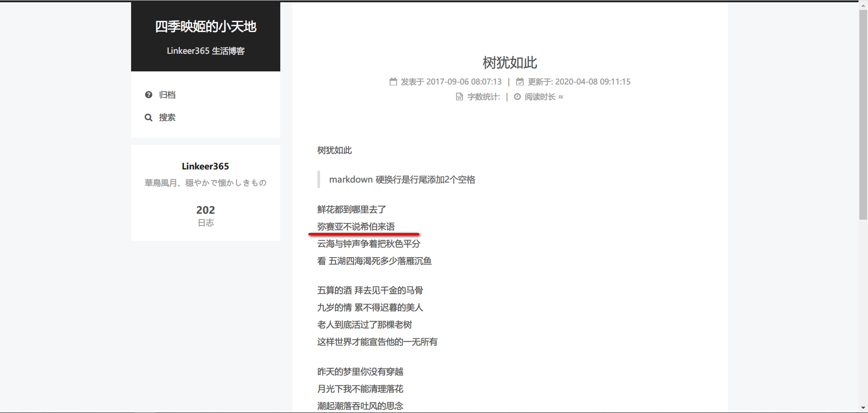This screenshot has height=413, width=868.
Task: Click the markdown blockquote note
Action: point(402,180)
